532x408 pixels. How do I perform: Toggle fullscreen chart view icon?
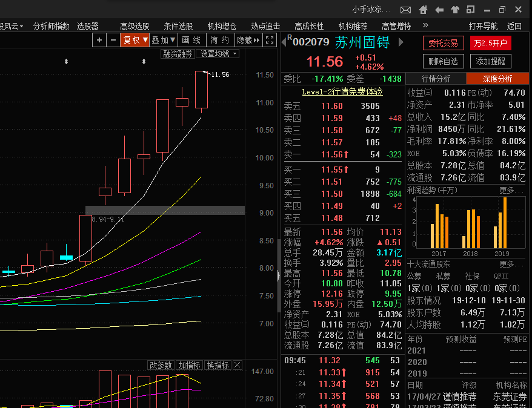[x=270, y=40]
